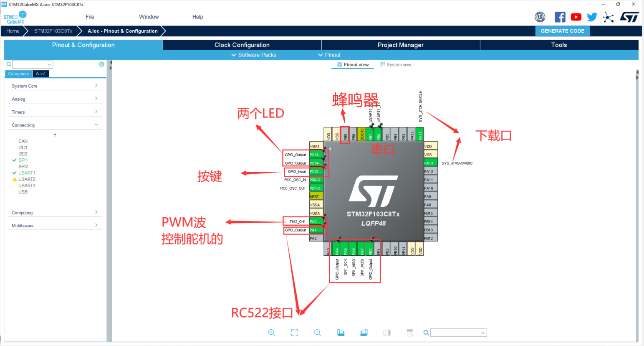644x346 pixels.
Task: Switch to Tools tab
Action: tap(559, 45)
